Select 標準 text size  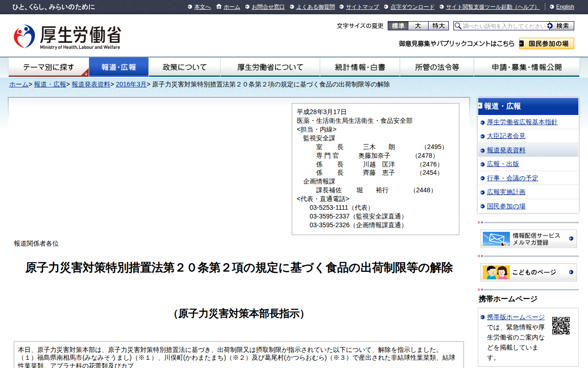tap(398, 26)
